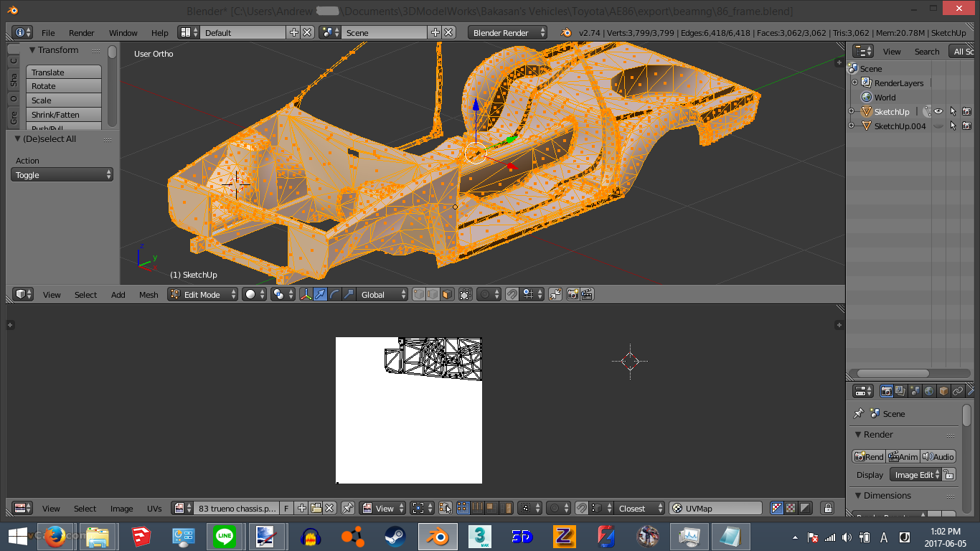Open the Constraints properties tab chain icon
Image resolution: width=980 pixels, height=551 pixels.
[958, 391]
